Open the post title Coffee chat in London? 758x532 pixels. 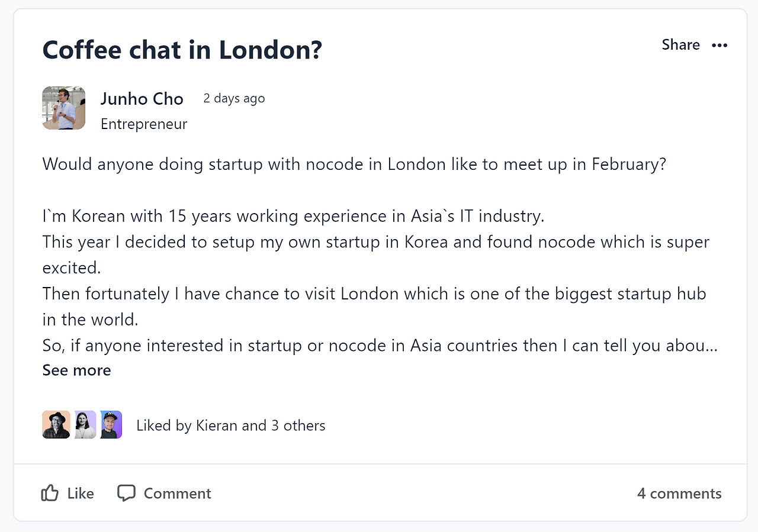coord(182,50)
